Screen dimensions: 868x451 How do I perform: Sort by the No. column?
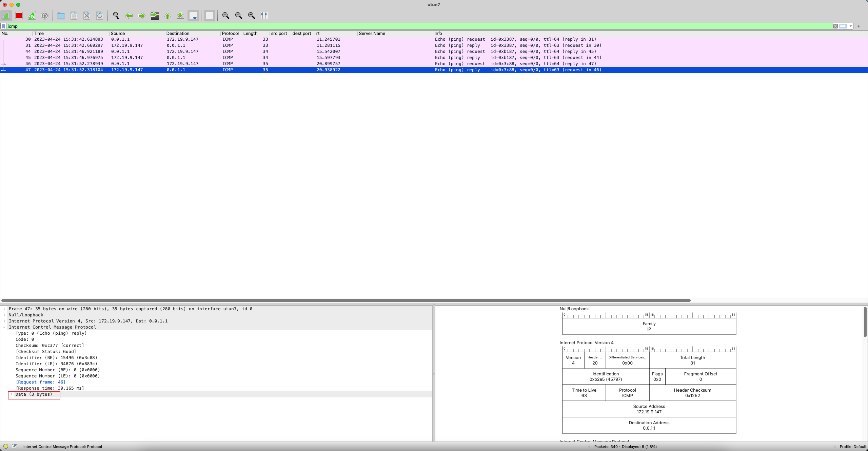point(16,33)
